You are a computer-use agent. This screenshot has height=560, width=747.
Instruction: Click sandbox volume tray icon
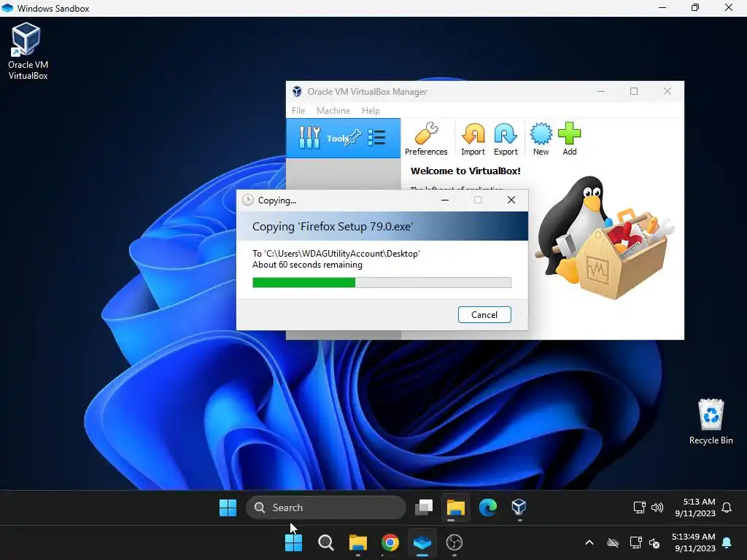[x=657, y=507]
